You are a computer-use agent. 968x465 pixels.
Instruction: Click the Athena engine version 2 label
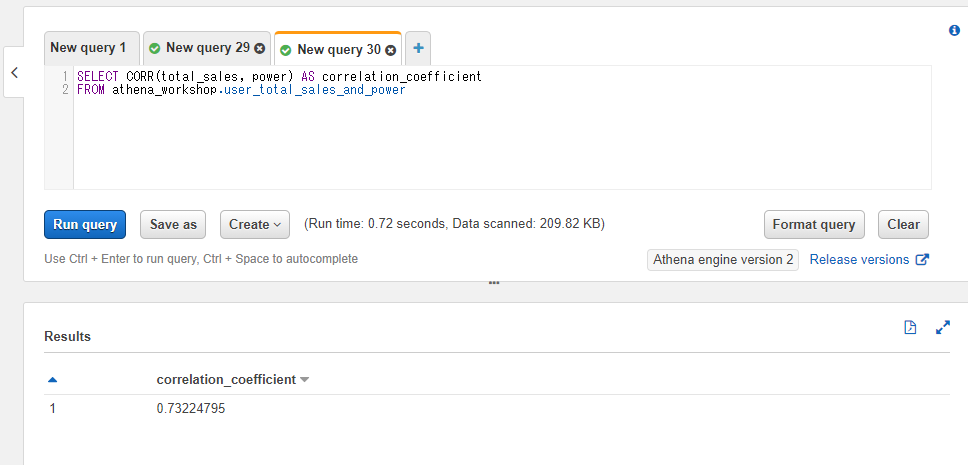[x=723, y=260]
